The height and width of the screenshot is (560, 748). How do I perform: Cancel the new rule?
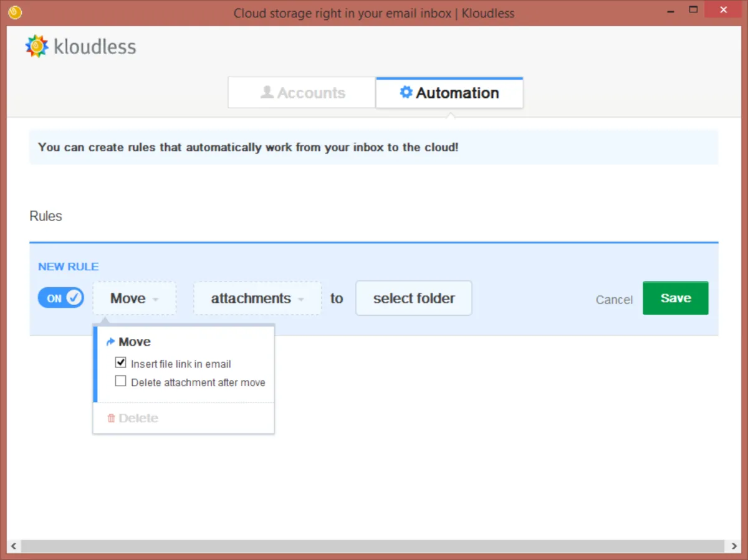pyautogui.click(x=614, y=300)
